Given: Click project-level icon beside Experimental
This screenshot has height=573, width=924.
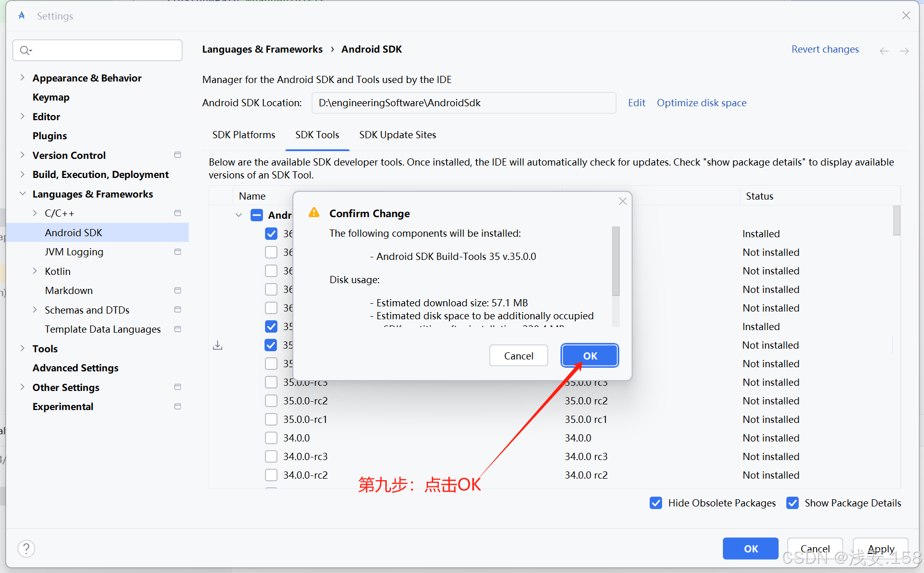Looking at the screenshot, I should (178, 406).
